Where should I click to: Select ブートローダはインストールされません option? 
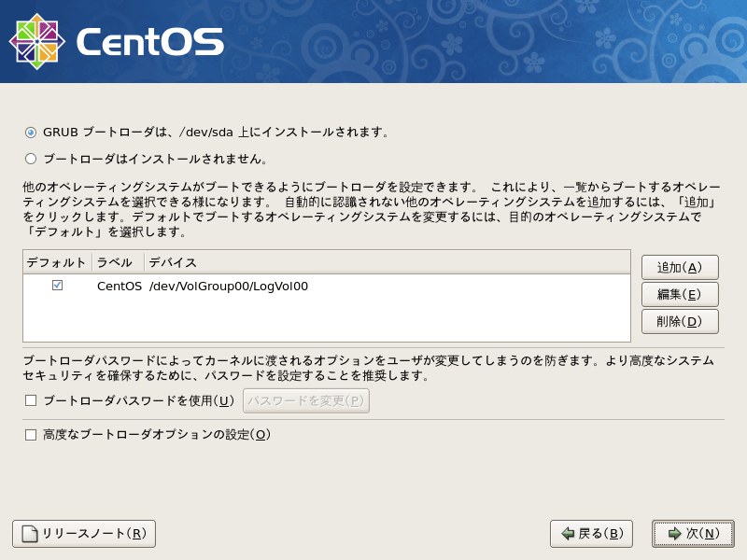point(30,155)
